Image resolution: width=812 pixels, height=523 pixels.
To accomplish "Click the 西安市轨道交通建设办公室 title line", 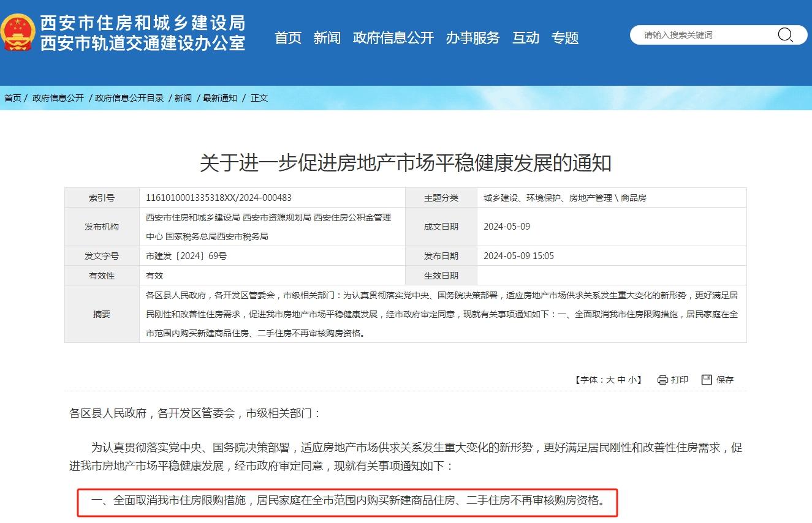I will point(143,43).
